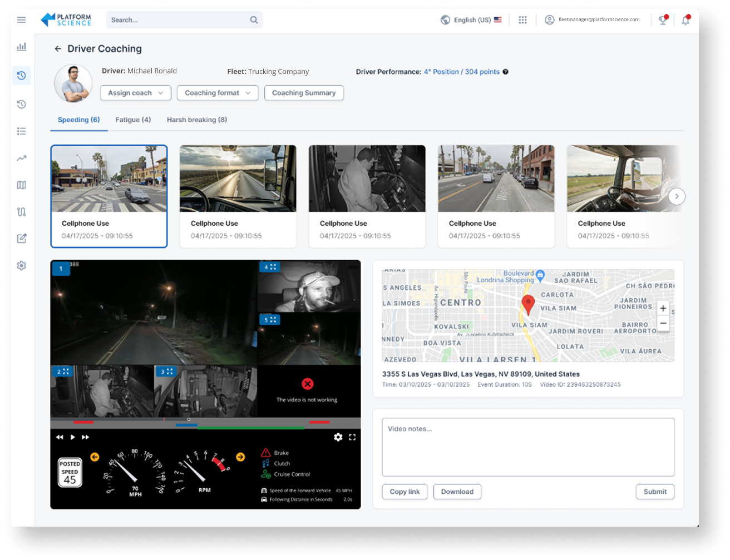Click the bar chart sidebar icon

tap(21, 47)
